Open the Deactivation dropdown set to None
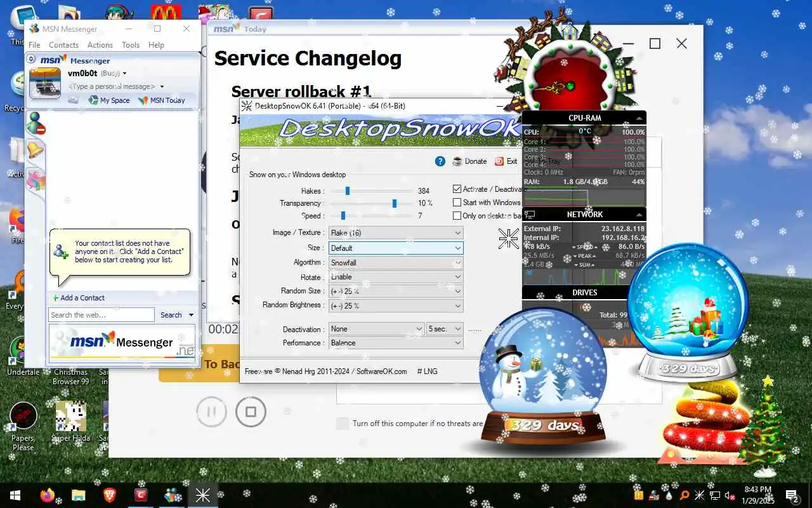 (x=376, y=329)
